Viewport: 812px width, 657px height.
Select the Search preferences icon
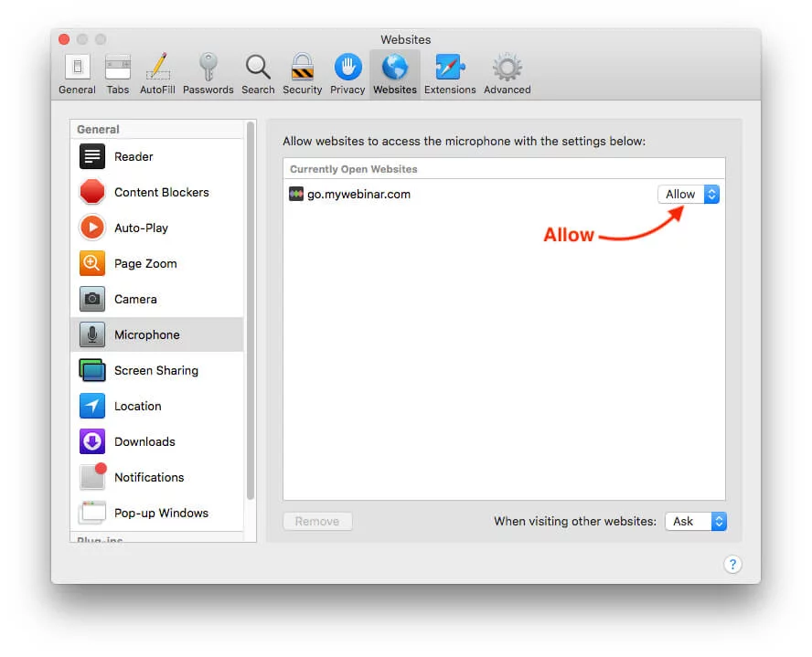(x=258, y=74)
